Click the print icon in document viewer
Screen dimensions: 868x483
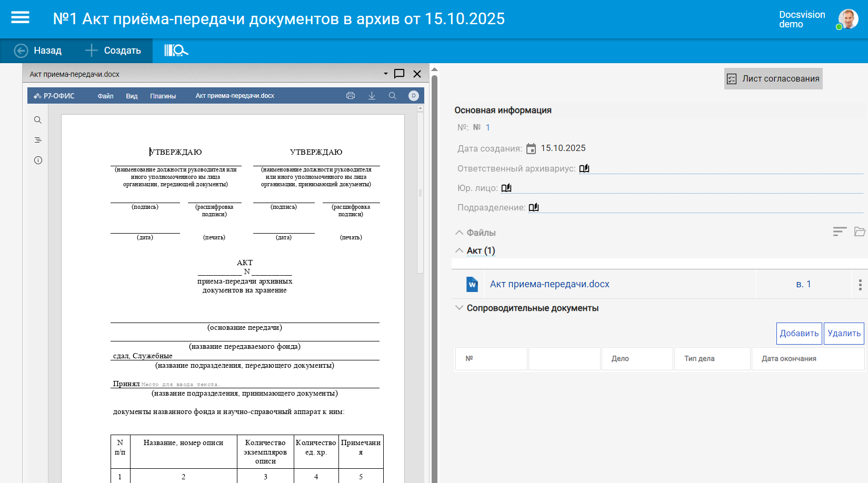[x=351, y=96]
